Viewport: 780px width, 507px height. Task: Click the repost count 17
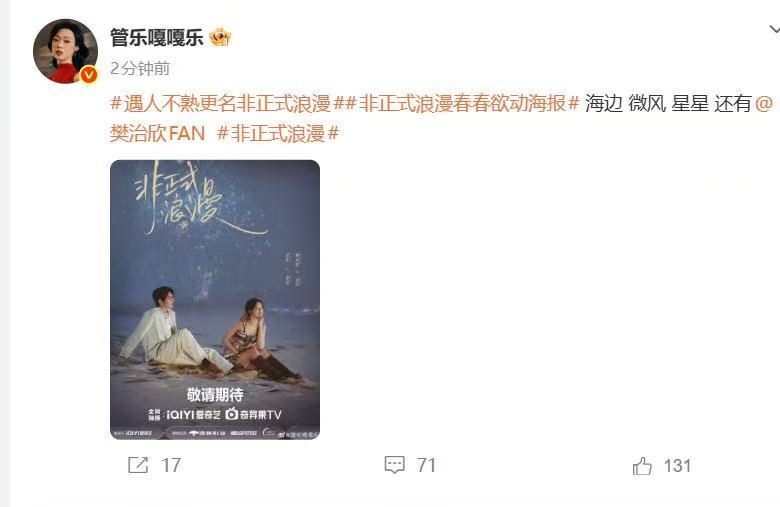coord(171,466)
